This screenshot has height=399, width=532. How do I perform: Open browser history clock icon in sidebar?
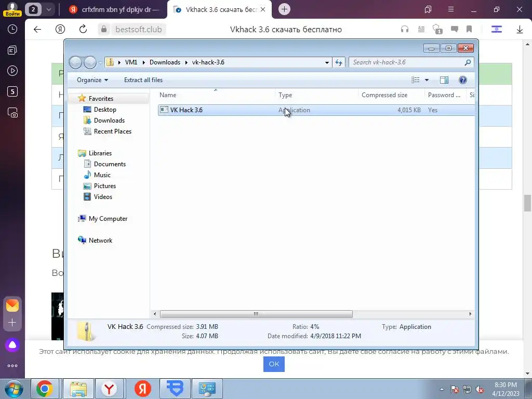click(x=12, y=29)
